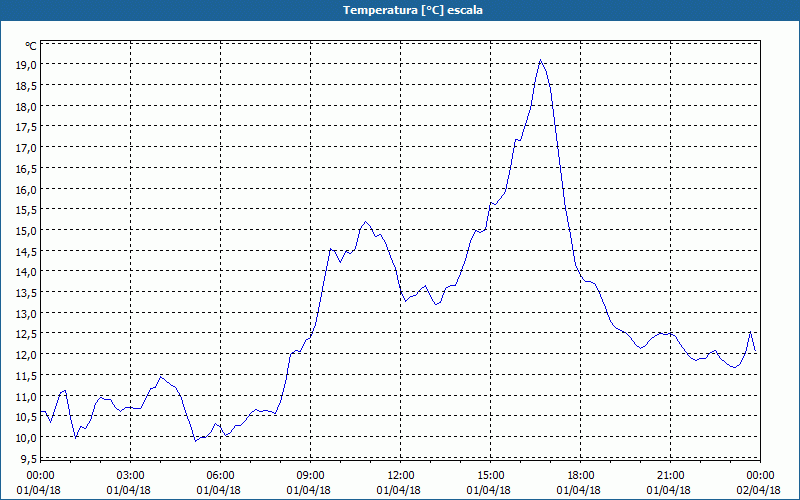Click the 01/04/18 date under 03:00
800x500 pixels.
(129, 490)
